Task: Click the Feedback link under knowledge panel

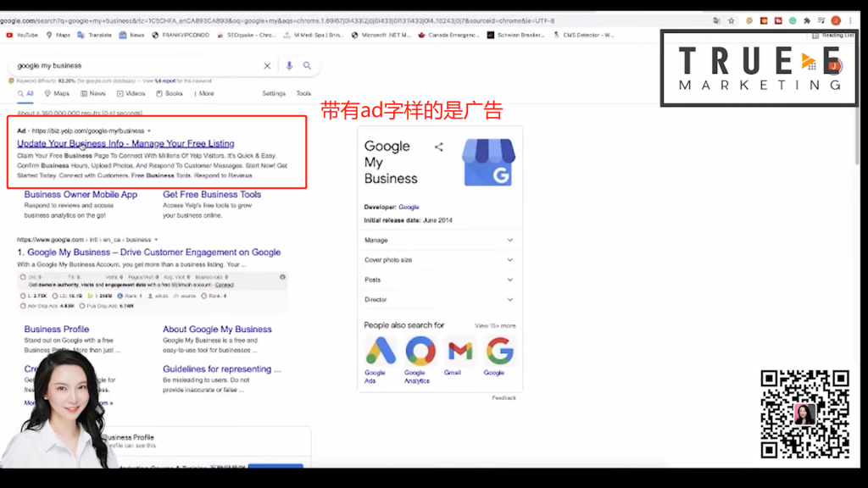Action: point(504,398)
